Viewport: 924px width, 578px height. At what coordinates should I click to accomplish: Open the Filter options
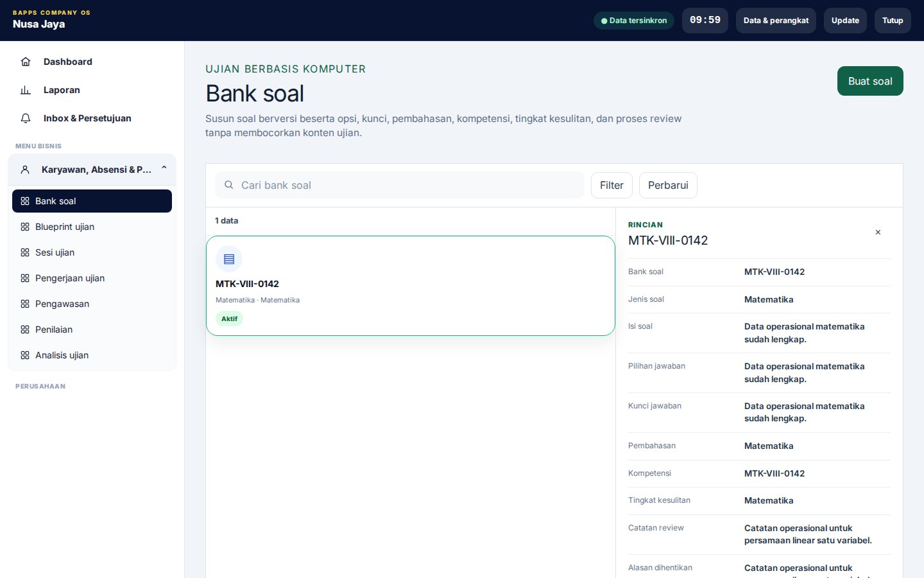click(x=612, y=185)
